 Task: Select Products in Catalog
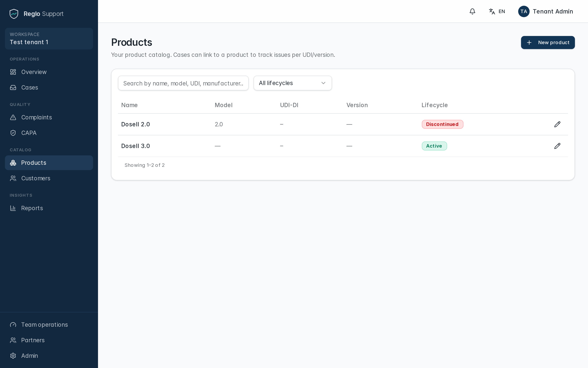[49, 163]
